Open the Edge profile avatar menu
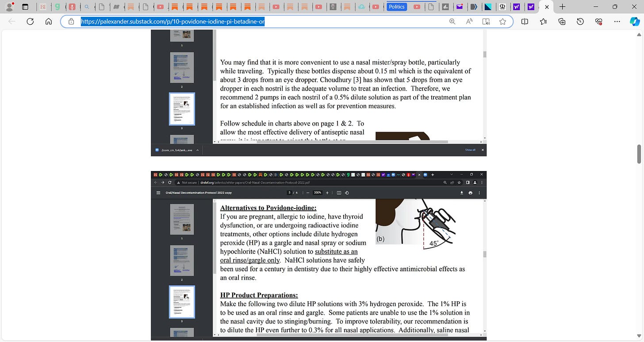Image resolution: width=644 pixels, height=342 pixels. [x=9, y=7]
